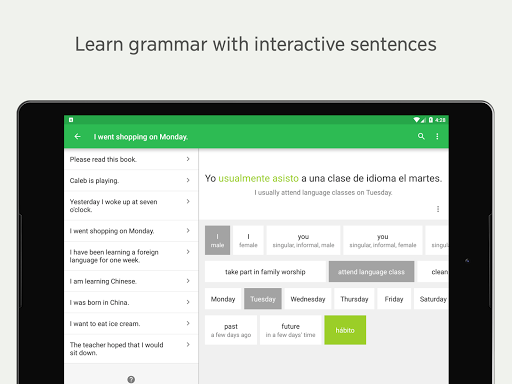Screen dimensions: 512x384
Task: Open 'I was born in China.' sentence
Action: pyautogui.click(x=131, y=302)
